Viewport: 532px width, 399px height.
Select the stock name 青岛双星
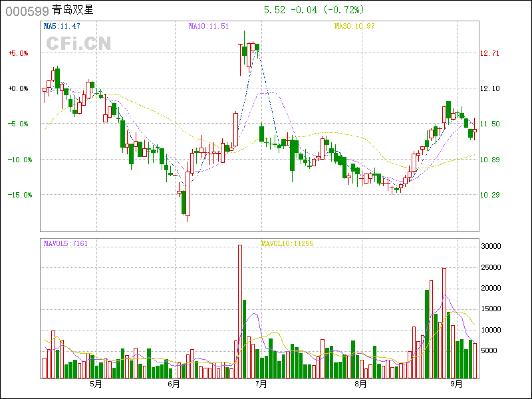pyautogui.click(x=72, y=11)
